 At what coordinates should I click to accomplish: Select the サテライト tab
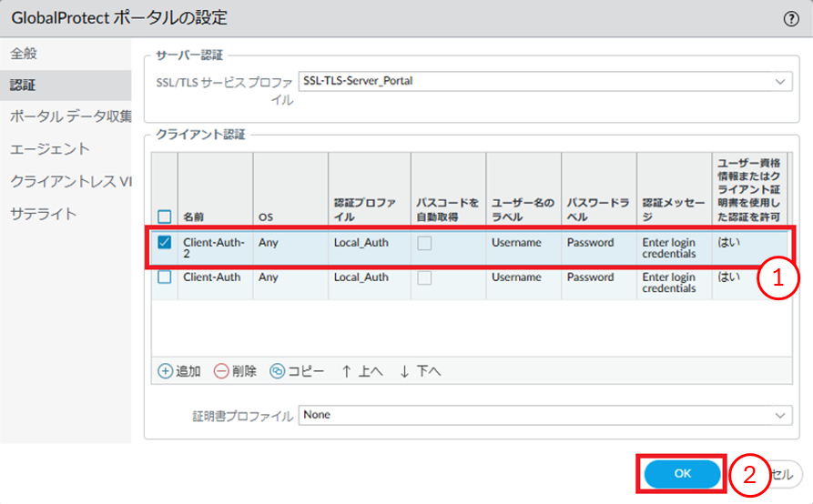(44, 214)
